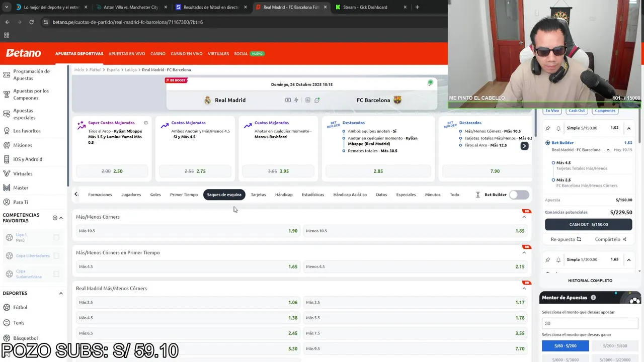The width and height of the screenshot is (644, 362).
Task: Collapse the Simple S/300.00 bet slip
Action: [x=629, y=260]
